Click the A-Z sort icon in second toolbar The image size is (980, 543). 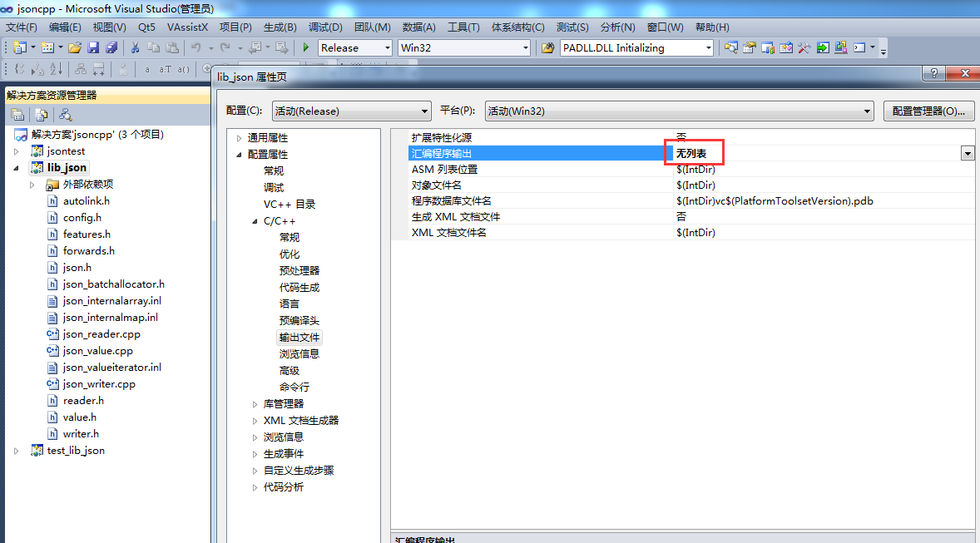[57, 69]
